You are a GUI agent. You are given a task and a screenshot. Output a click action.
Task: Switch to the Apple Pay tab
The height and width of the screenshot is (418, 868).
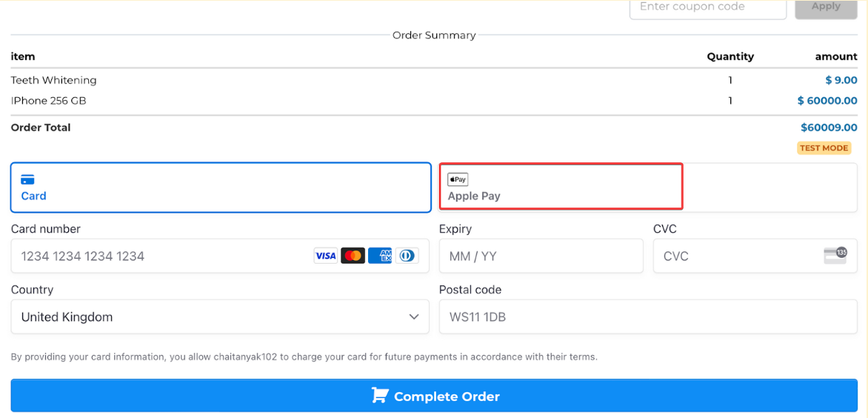(560, 188)
